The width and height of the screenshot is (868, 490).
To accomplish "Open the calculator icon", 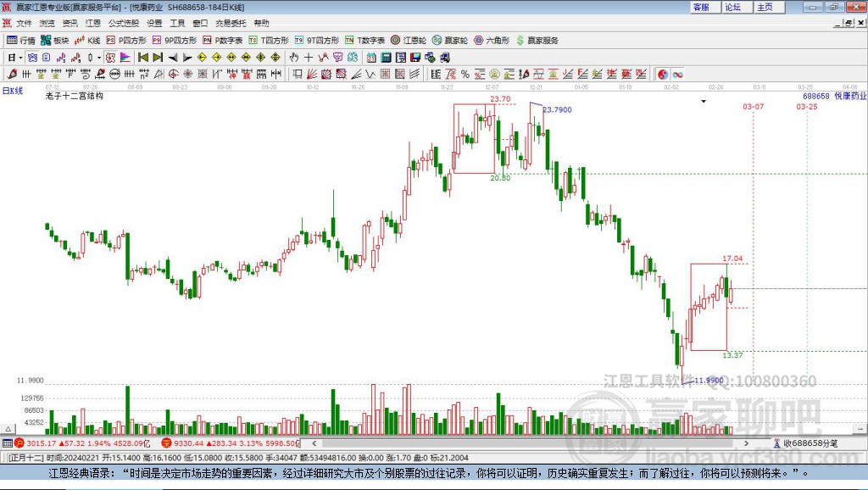I will [386, 58].
